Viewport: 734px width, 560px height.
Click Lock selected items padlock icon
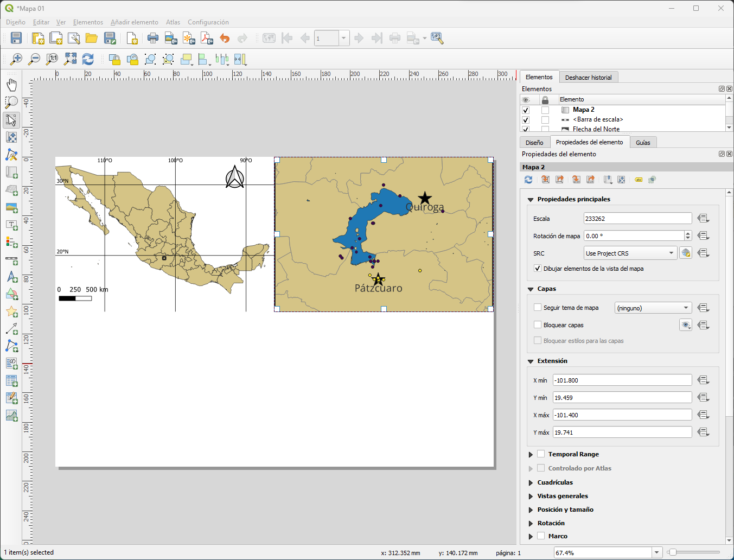(114, 59)
